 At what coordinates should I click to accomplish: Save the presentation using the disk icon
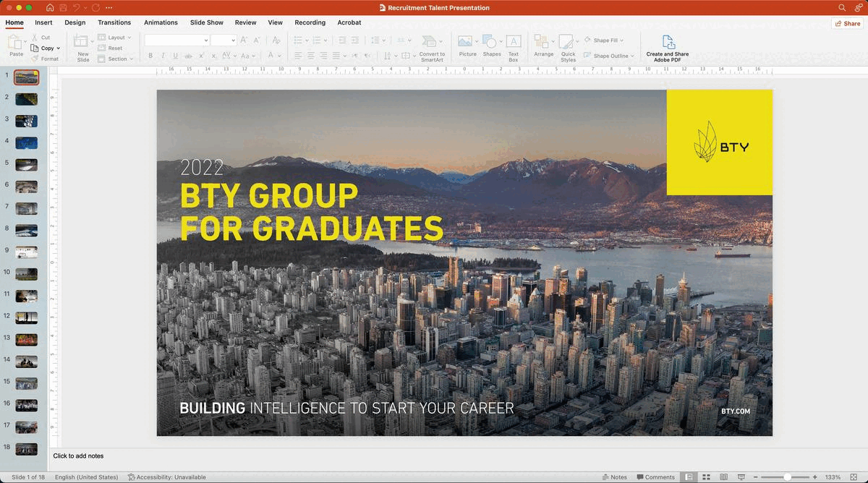[63, 7]
